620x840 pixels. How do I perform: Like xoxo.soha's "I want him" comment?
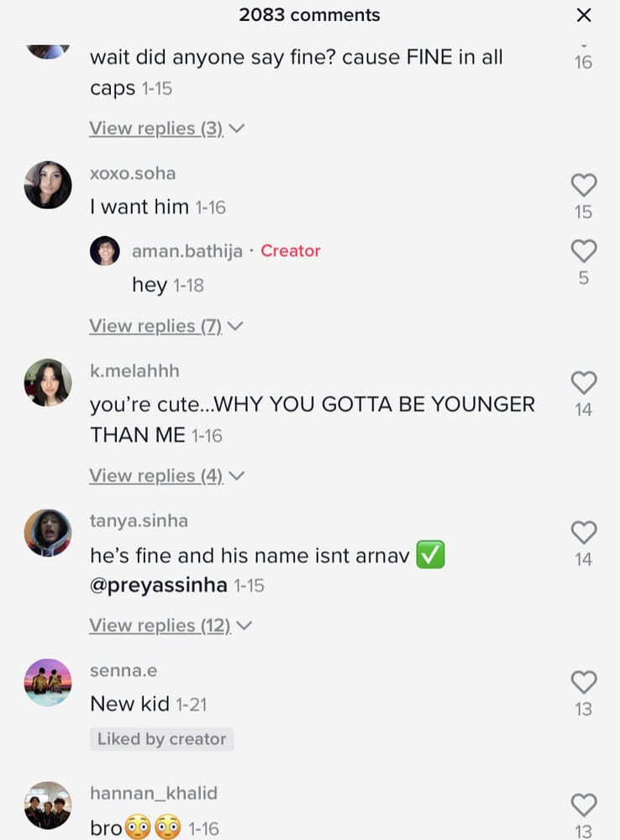click(584, 186)
